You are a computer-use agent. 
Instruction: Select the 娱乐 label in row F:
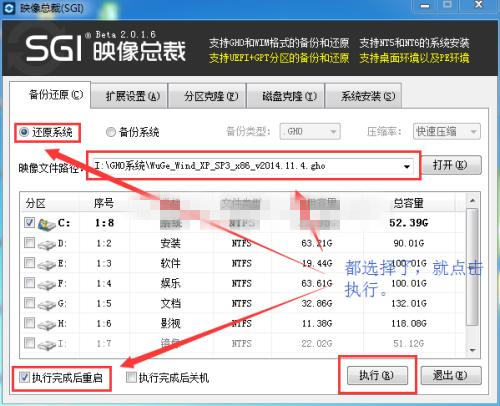click(170, 284)
